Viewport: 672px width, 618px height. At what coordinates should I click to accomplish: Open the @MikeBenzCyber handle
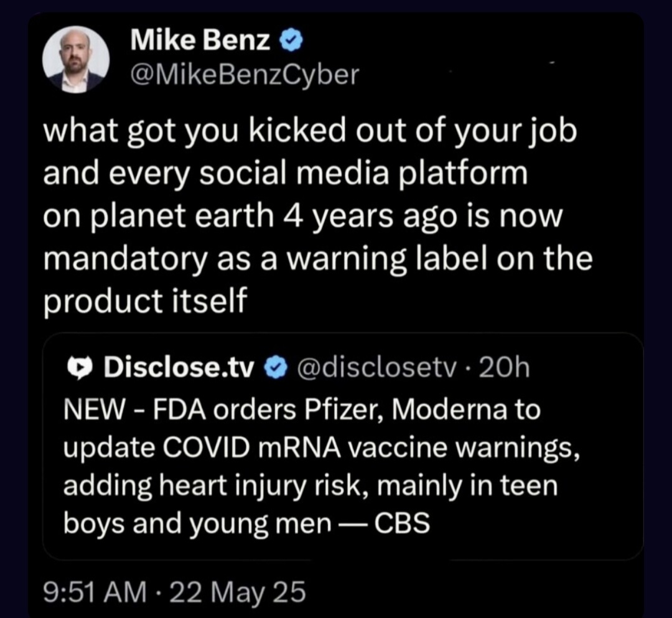pos(245,75)
